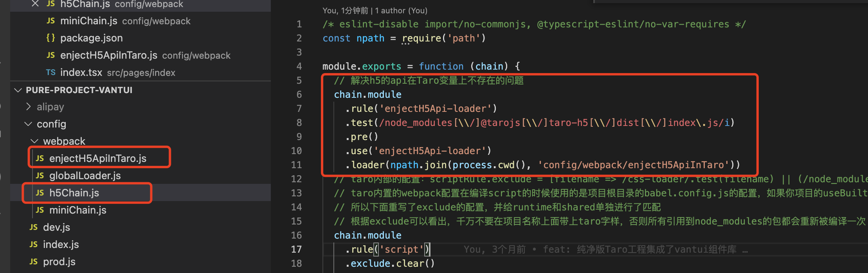Close the h5Chain.js editor tab
Screen dimensions: 868x273
[35, 4]
